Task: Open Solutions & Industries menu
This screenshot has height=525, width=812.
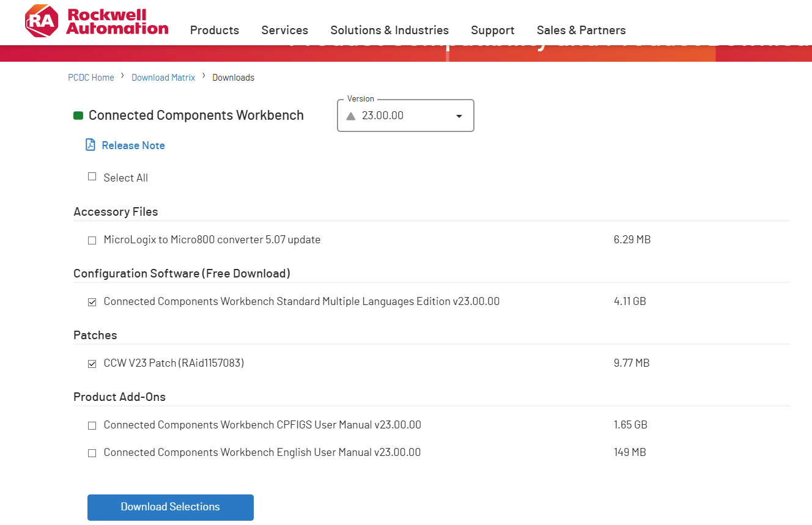Action: tap(389, 30)
